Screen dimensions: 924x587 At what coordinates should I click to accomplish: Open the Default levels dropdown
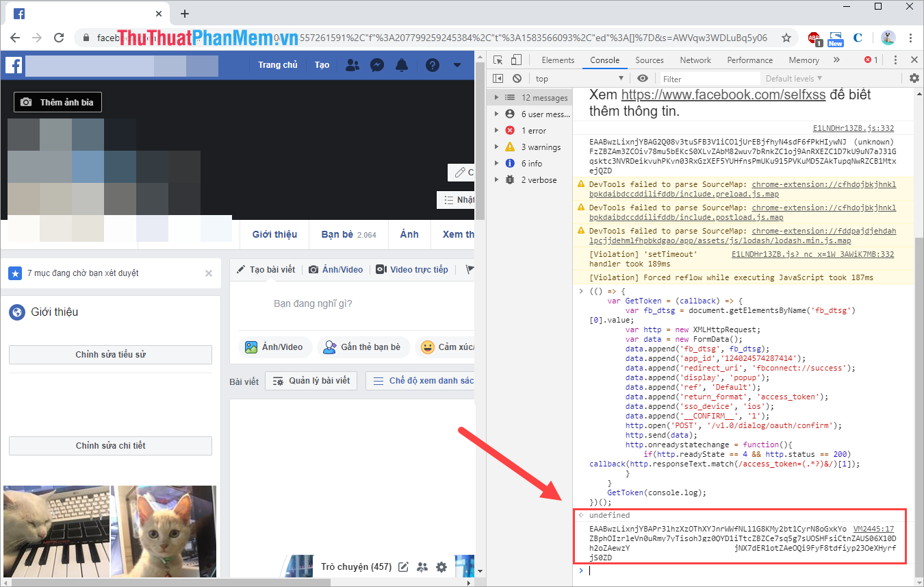pos(793,78)
